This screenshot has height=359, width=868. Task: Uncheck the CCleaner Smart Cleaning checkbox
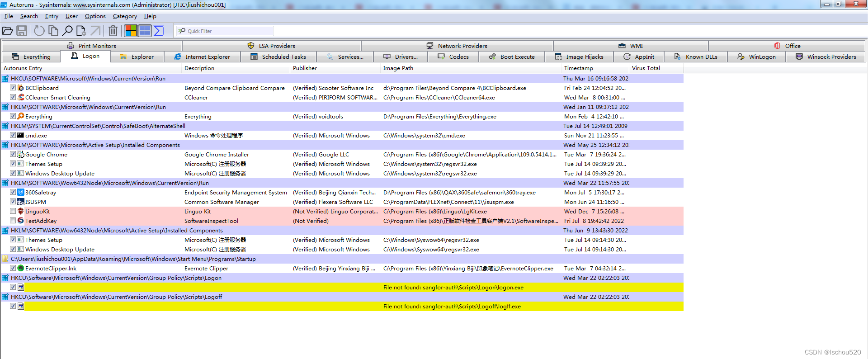click(13, 97)
